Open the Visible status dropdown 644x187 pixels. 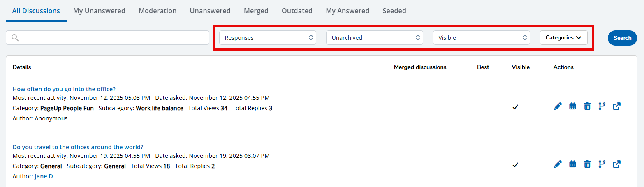coord(481,38)
